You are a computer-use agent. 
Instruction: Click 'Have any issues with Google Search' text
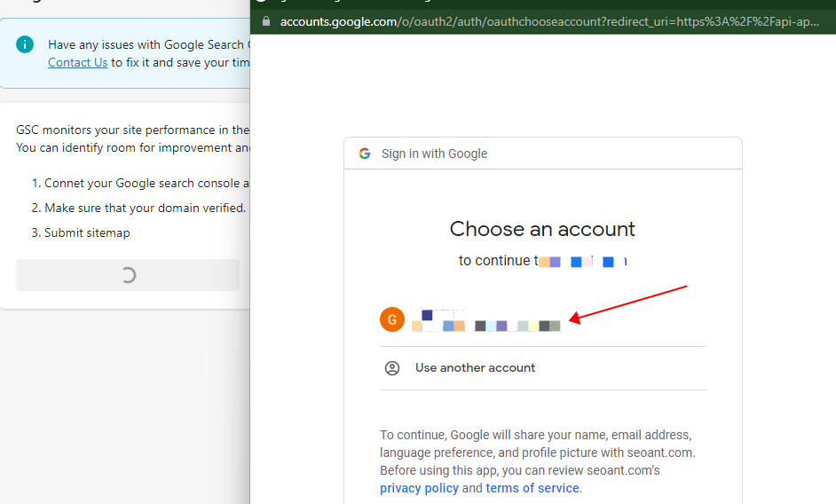(149, 44)
